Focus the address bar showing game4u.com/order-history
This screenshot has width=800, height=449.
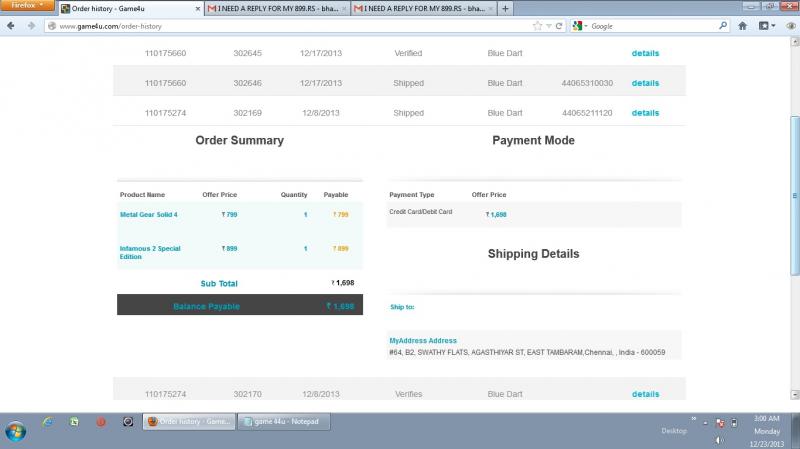[x=293, y=26]
